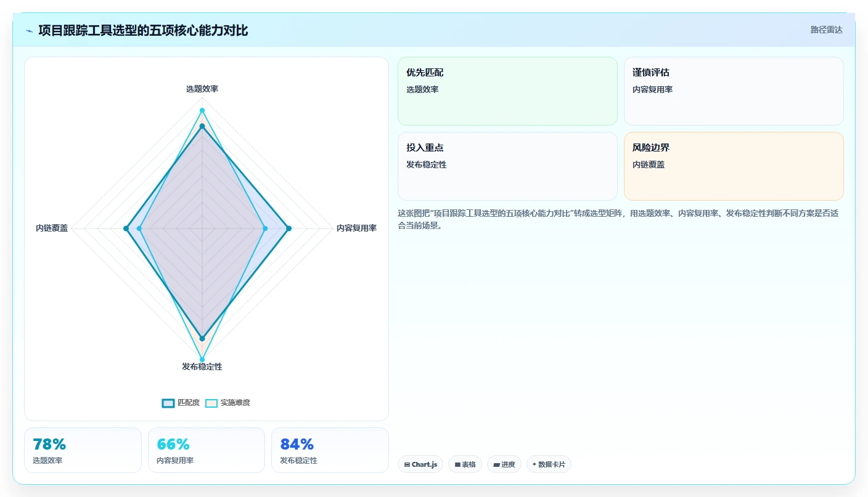
Task: Select the 78% 选题效率 stat card
Action: pos(83,450)
